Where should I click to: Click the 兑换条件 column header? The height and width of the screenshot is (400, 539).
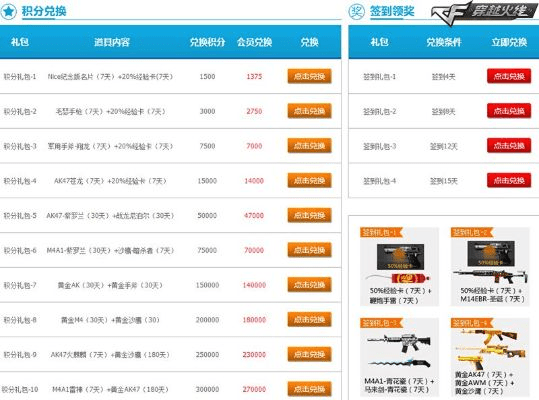pyautogui.click(x=443, y=42)
